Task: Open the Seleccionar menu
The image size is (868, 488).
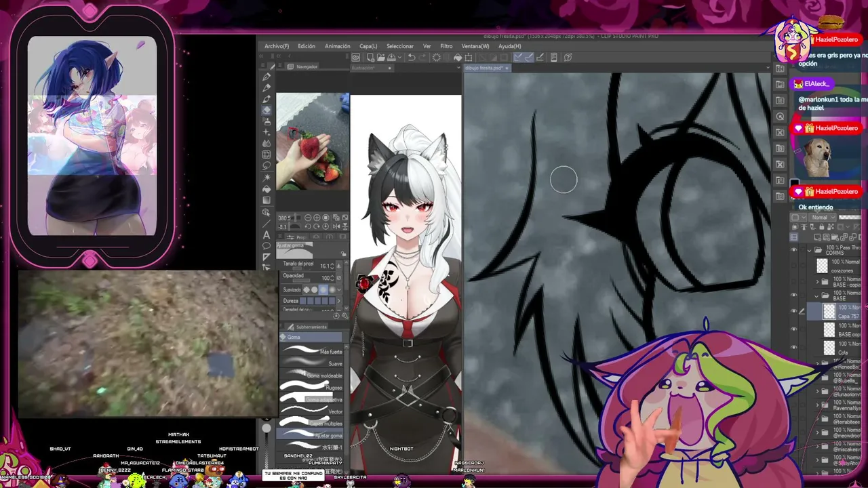Action: (x=400, y=46)
